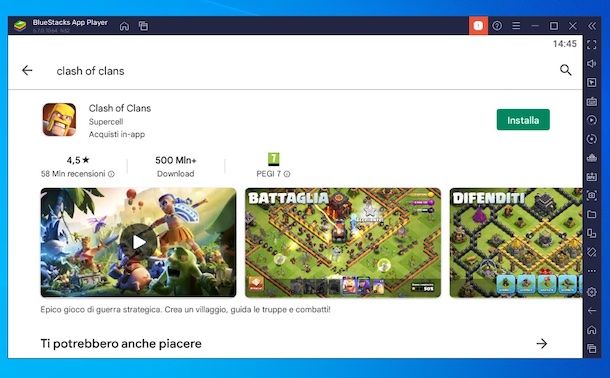Click the magnifier search icon in Play Store
610x378 pixels.
pyautogui.click(x=566, y=70)
